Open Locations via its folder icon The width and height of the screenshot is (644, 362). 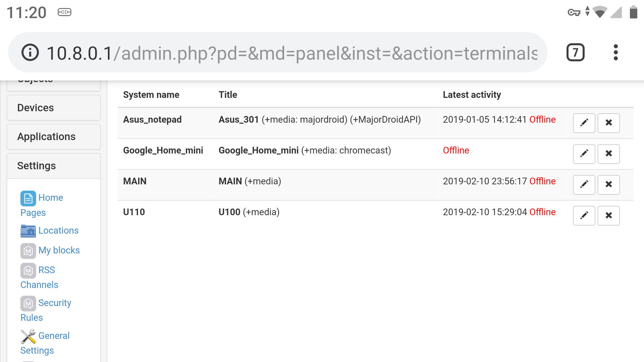(x=28, y=231)
